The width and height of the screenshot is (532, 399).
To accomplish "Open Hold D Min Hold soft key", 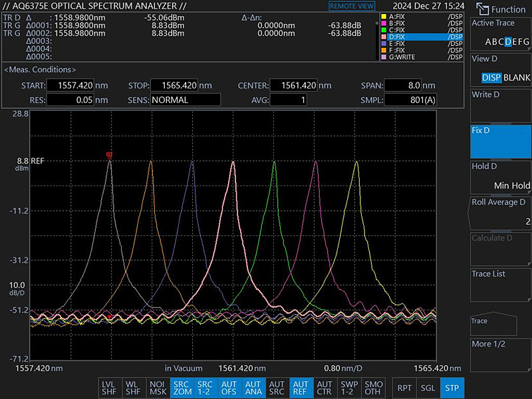I will pos(501,178).
